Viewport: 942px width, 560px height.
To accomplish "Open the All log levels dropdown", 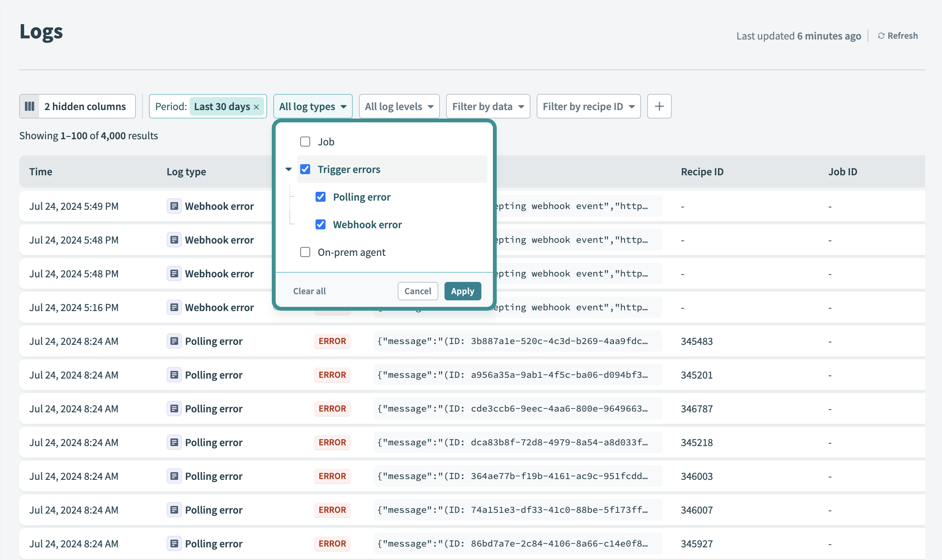I will (x=399, y=106).
